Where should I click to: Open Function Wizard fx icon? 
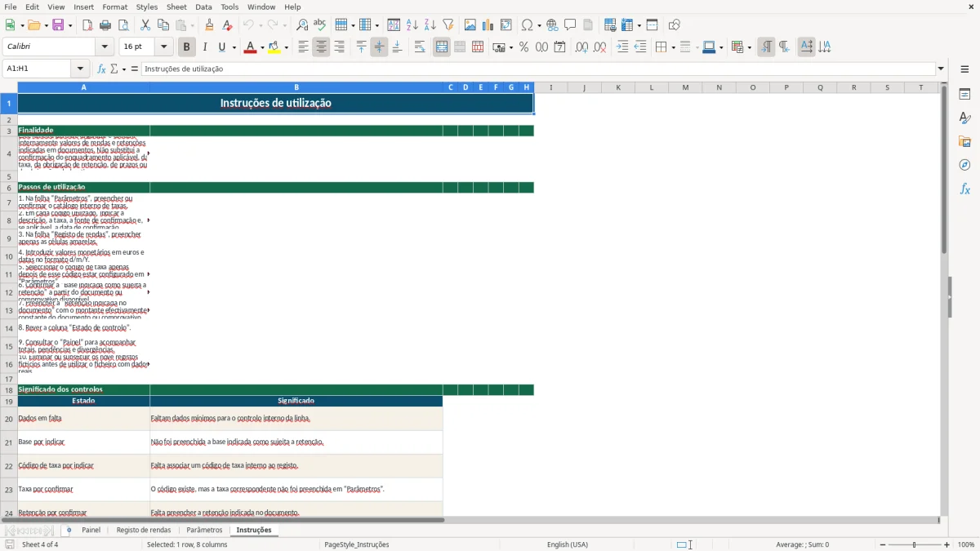tap(102, 69)
